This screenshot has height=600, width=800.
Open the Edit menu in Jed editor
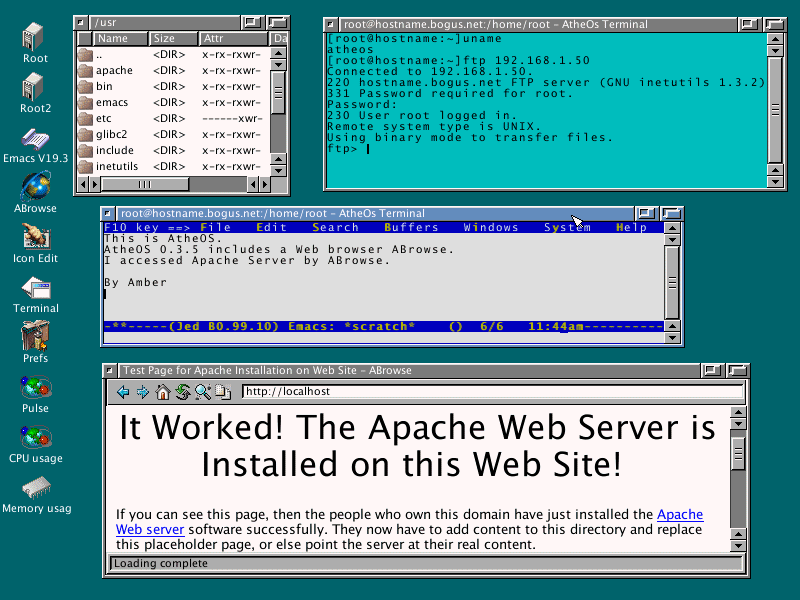point(271,228)
